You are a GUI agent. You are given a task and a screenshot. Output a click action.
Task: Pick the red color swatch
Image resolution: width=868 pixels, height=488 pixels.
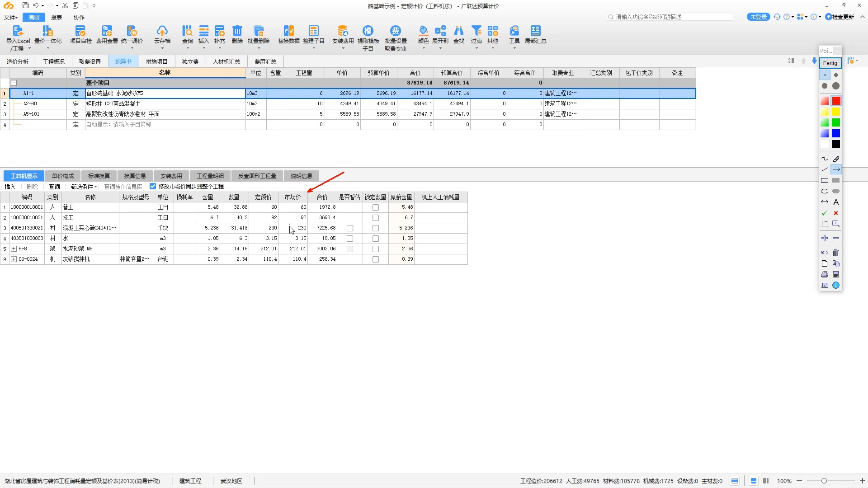click(836, 101)
